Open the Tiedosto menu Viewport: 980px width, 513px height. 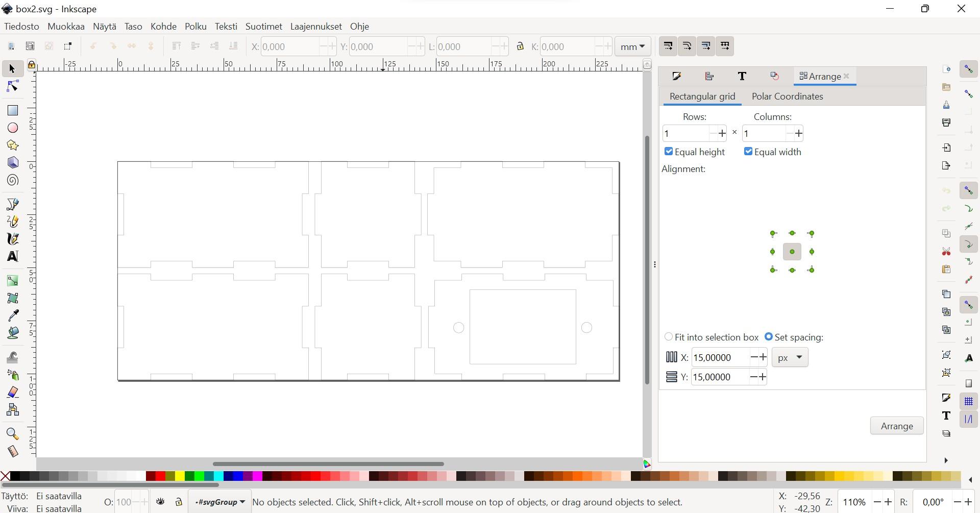[21, 27]
